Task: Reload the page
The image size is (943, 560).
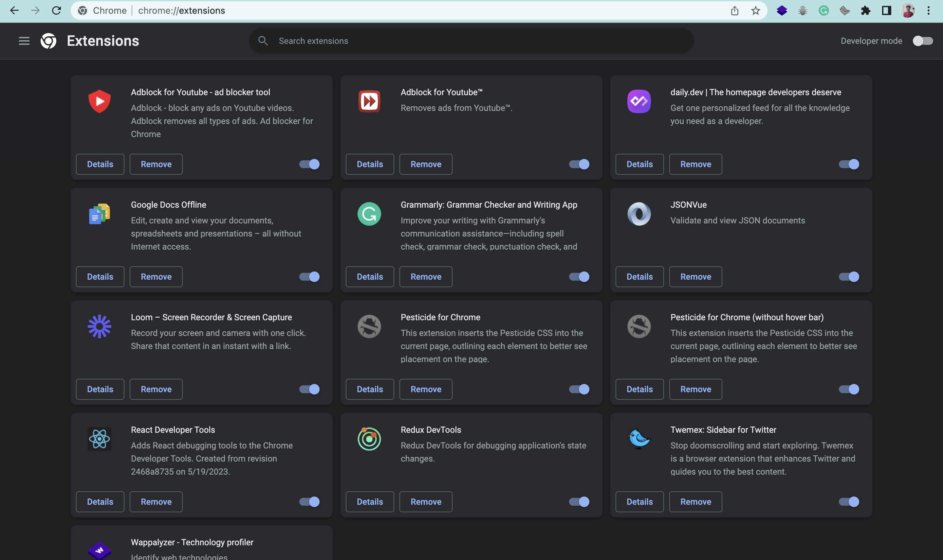Action: [57, 10]
